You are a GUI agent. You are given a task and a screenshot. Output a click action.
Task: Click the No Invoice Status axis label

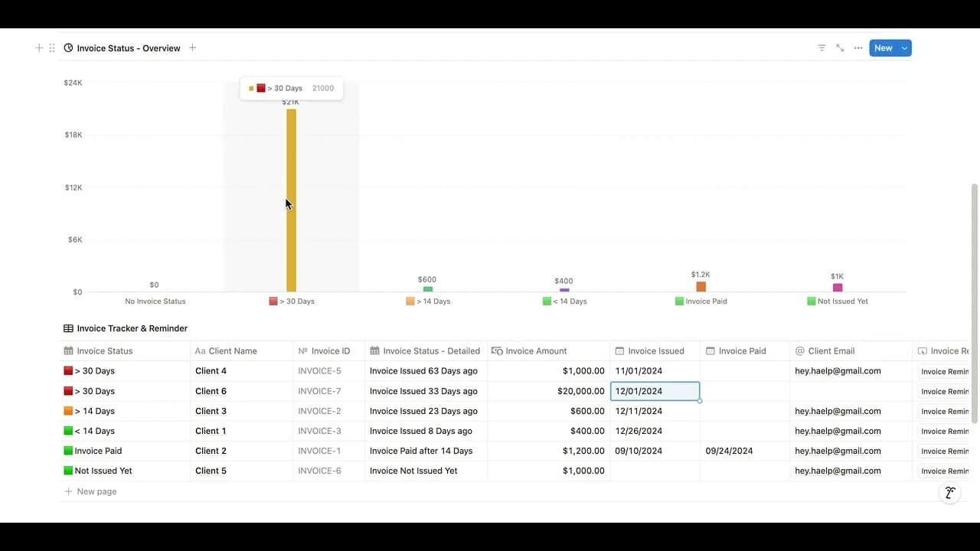(x=155, y=302)
